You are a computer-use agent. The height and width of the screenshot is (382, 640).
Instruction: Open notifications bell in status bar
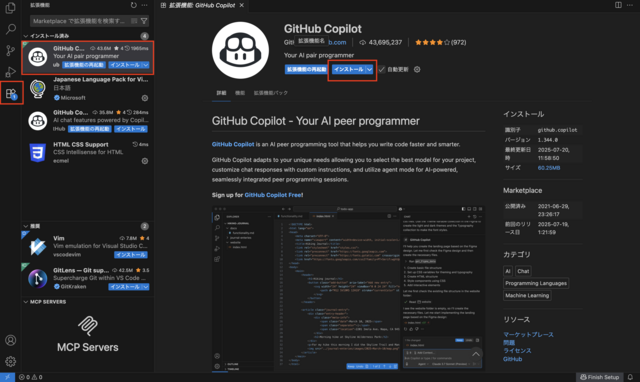pyautogui.click(x=630, y=377)
